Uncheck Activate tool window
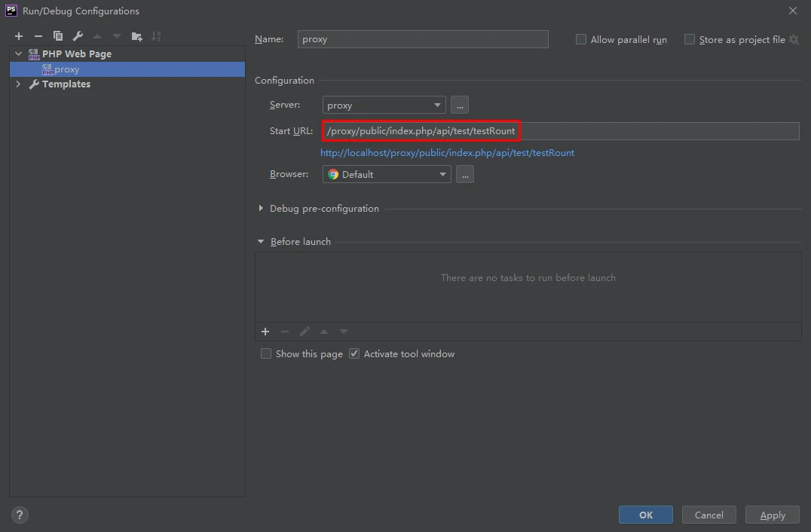Screen dimensions: 811x532 354,354
